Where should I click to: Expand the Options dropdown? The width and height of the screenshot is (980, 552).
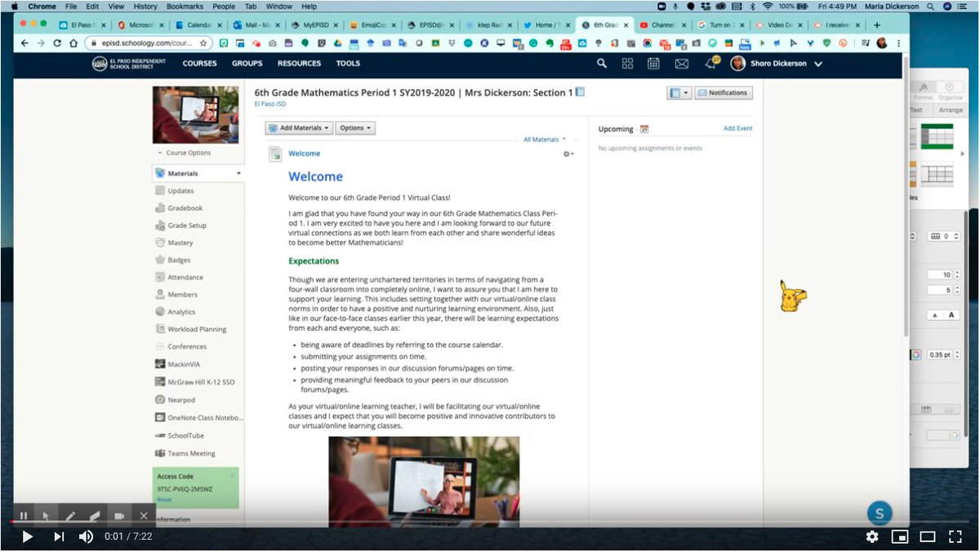pyautogui.click(x=355, y=128)
